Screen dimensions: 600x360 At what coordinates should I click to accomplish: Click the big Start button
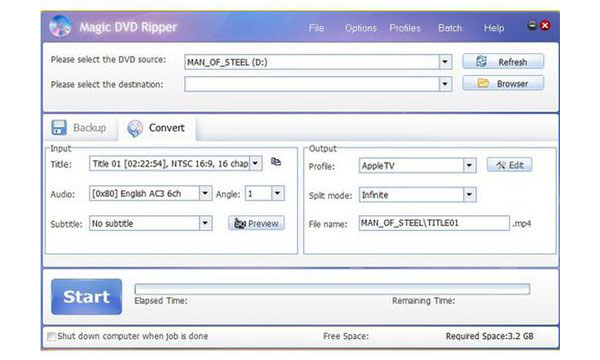[x=86, y=296]
